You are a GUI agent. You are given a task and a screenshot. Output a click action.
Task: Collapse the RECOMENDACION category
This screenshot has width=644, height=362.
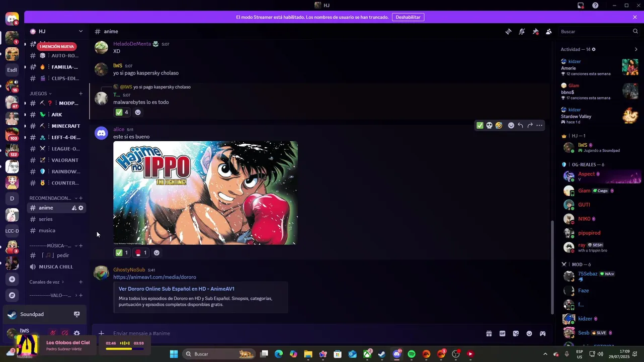53,198
